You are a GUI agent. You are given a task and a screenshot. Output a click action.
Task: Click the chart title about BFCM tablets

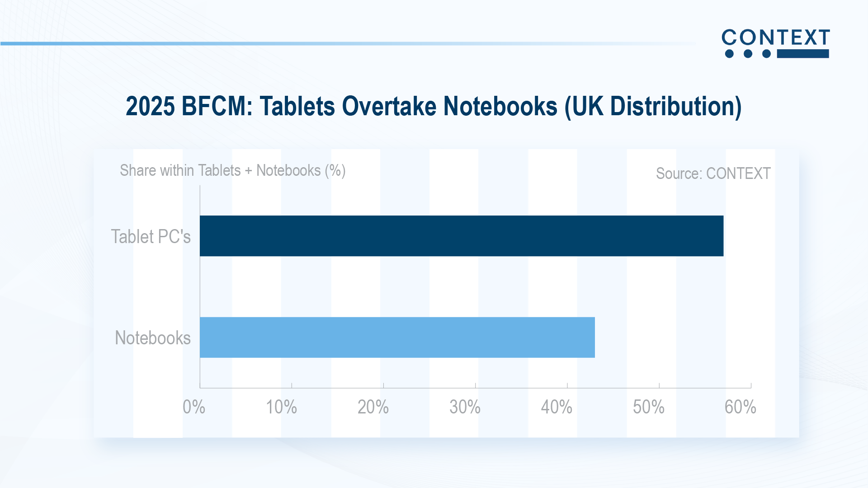point(434,106)
